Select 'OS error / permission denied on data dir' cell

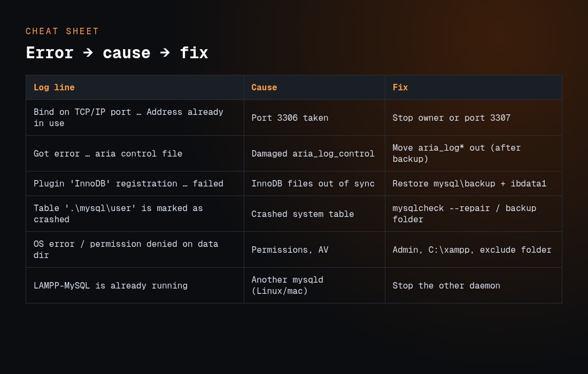click(x=135, y=250)
